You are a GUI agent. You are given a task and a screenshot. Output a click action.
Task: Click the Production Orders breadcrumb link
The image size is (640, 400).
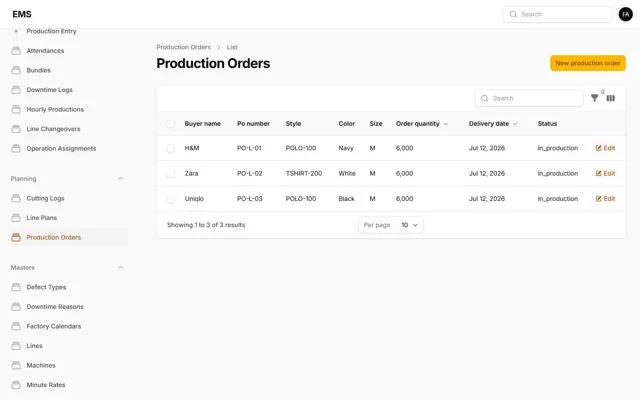tap(184, 47)
